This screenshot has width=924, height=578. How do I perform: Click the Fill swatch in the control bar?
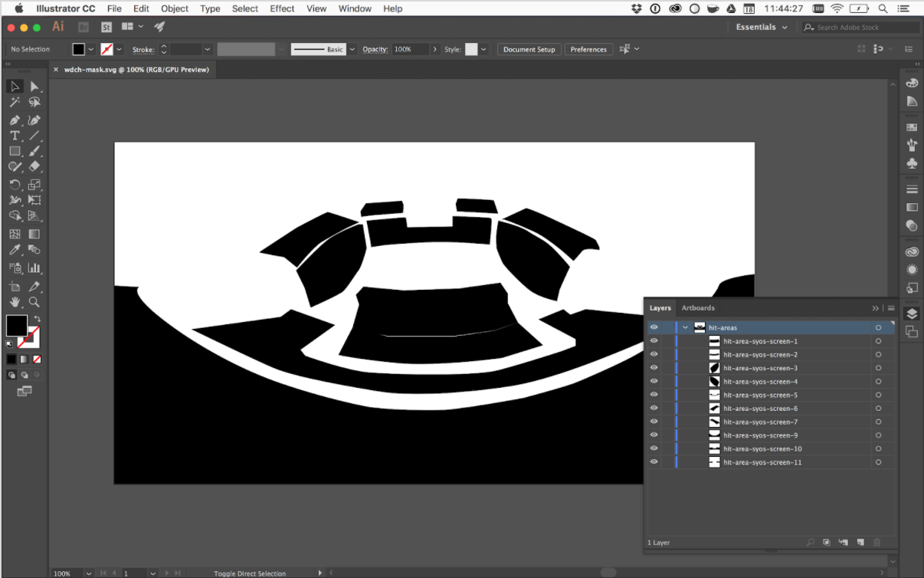point(79,49)
